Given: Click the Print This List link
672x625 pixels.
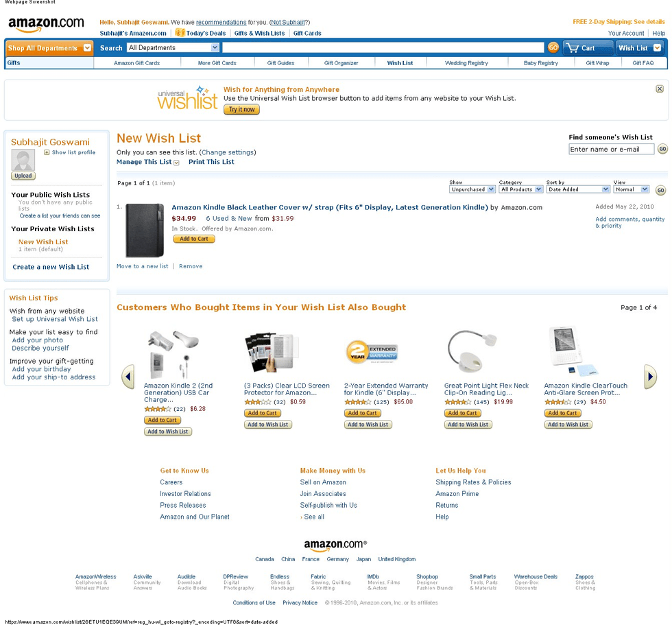Looking at the screenshot, I should coord(211,162).
